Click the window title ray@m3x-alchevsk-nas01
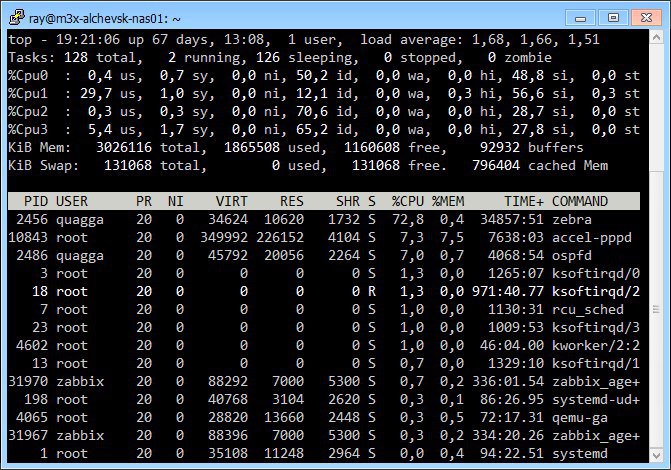Image resolution: width=671 pixels, height=470 pixels. click(x=105, y=19)
